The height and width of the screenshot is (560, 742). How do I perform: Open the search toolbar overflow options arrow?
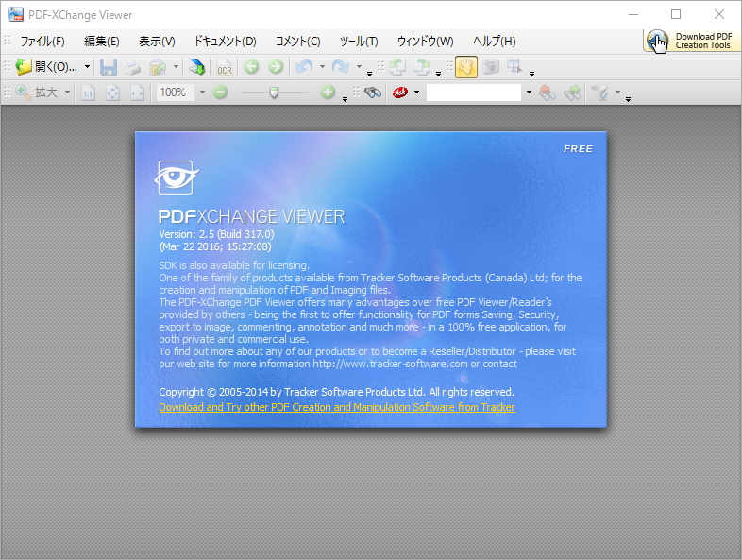pyautogui.click(x=628, y=99)
